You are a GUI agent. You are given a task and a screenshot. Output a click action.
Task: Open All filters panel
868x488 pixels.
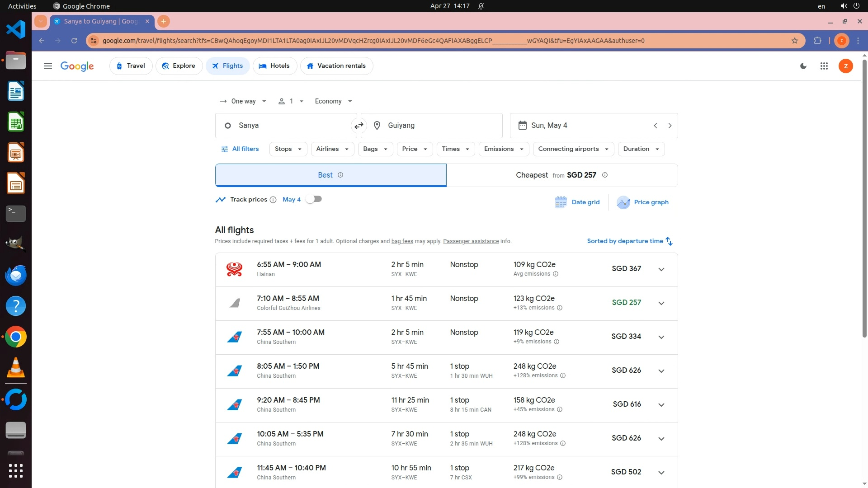(240, 149)
